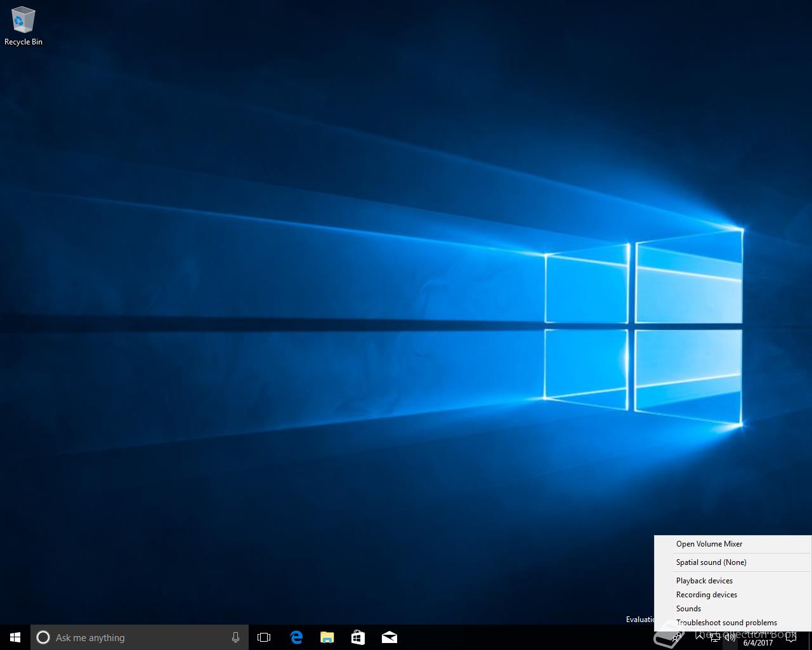Select Spatial sound (None) menu entry

733,562
